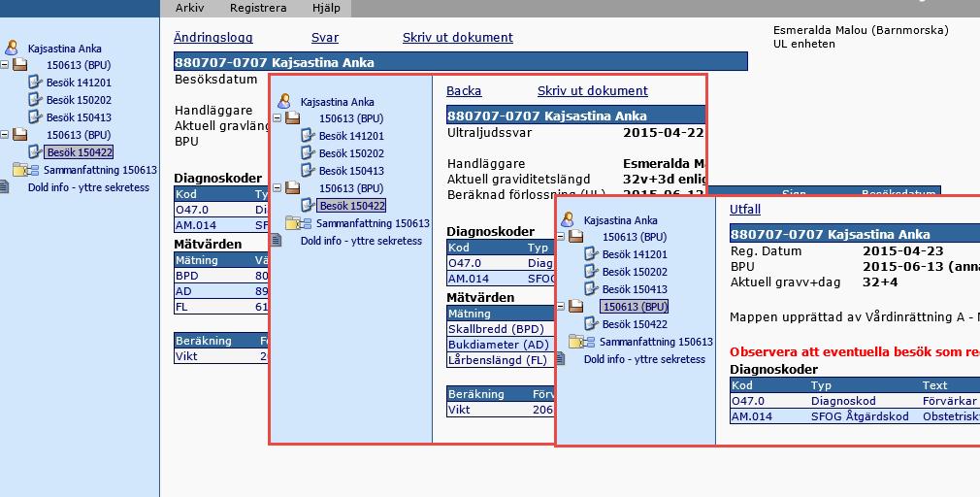The height and width of the screenshot is (497, 980).
Task: Open Dold info - yttre sekretess in main sidebar
Action: 88,187
